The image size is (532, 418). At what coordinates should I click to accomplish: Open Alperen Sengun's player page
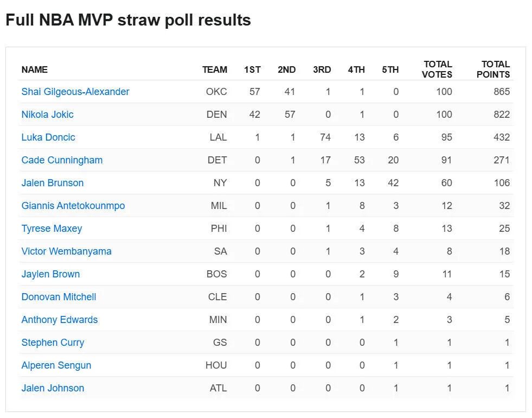(x=56, y=365)
